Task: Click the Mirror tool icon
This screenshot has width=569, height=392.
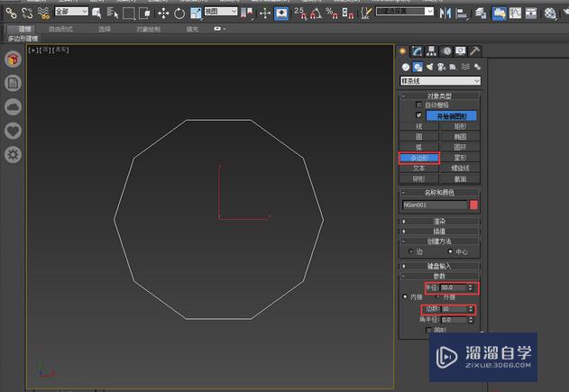Action: click(445, 14)
